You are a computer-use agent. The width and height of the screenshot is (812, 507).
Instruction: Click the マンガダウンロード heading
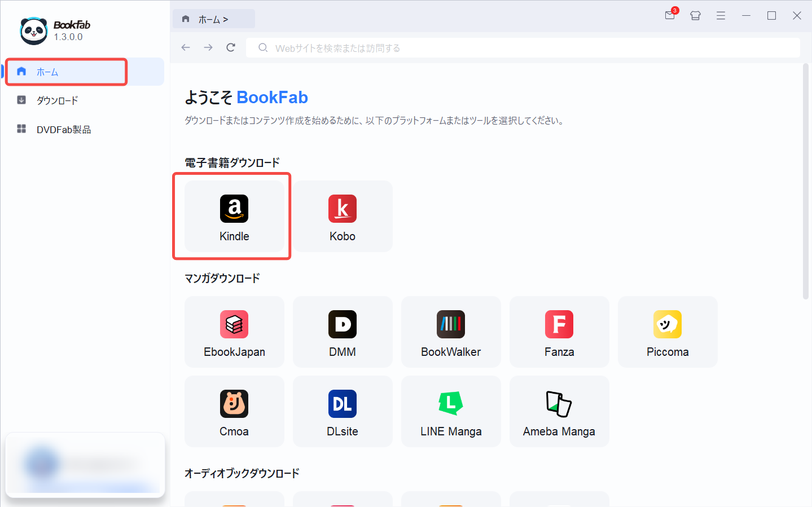[222, 278]
